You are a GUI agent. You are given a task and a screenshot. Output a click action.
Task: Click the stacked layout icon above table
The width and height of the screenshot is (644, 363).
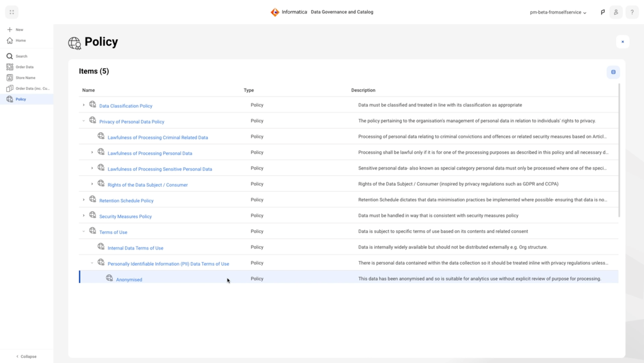point(613,72)
